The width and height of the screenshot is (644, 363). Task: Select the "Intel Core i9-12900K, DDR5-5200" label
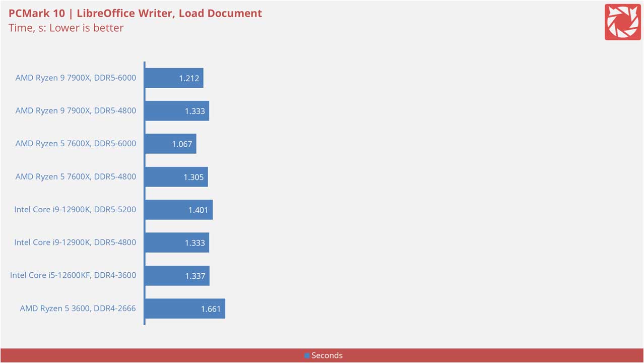coord(75,209)
